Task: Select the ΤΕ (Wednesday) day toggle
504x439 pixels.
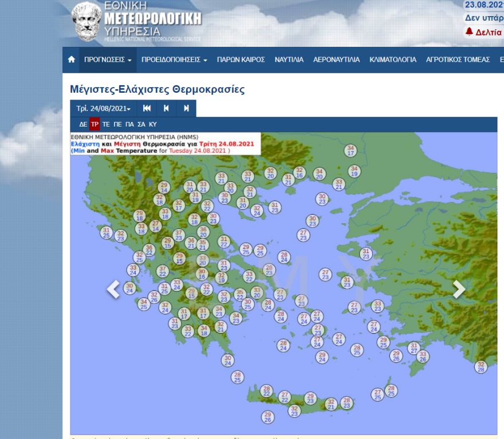Action: click(x=106, y=124)
